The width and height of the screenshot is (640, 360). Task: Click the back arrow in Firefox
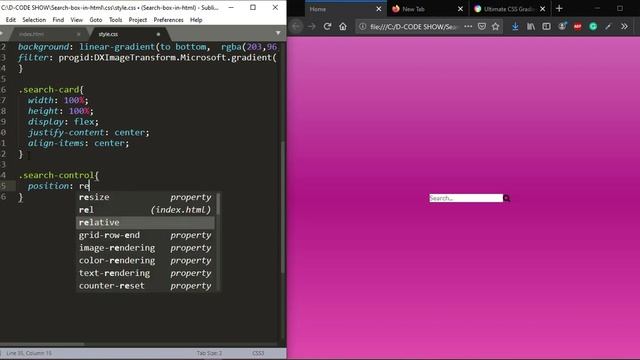tap(297, 27)
